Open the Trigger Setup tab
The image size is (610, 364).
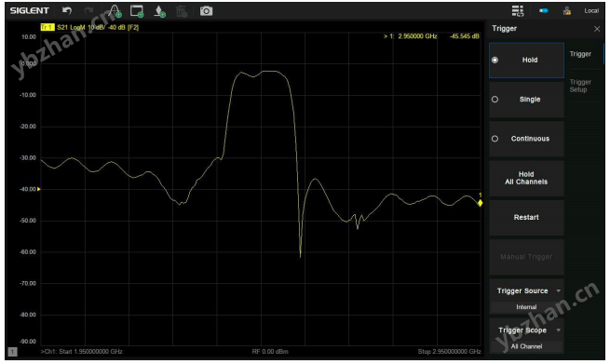[580, 86]
